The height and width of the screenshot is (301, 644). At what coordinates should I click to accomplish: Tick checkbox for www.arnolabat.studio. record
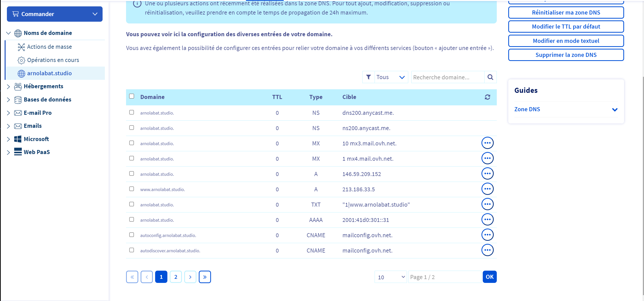(x=132, y=189)
